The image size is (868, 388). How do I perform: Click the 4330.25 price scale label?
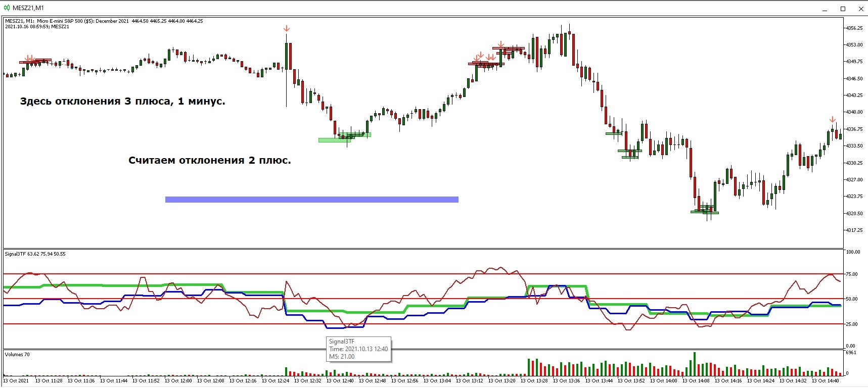click(x=854, y=163)
